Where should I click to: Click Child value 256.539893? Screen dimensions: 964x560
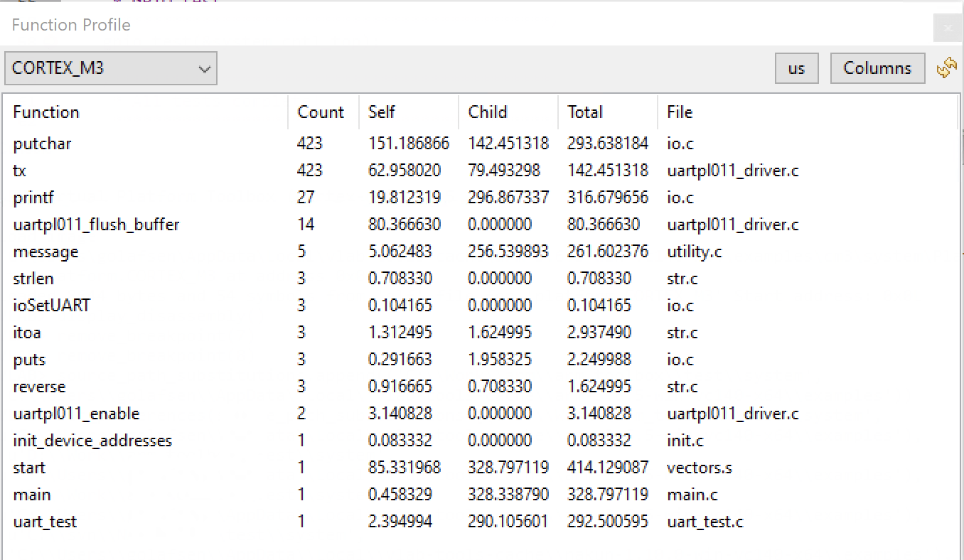click(x=508, y=252)
